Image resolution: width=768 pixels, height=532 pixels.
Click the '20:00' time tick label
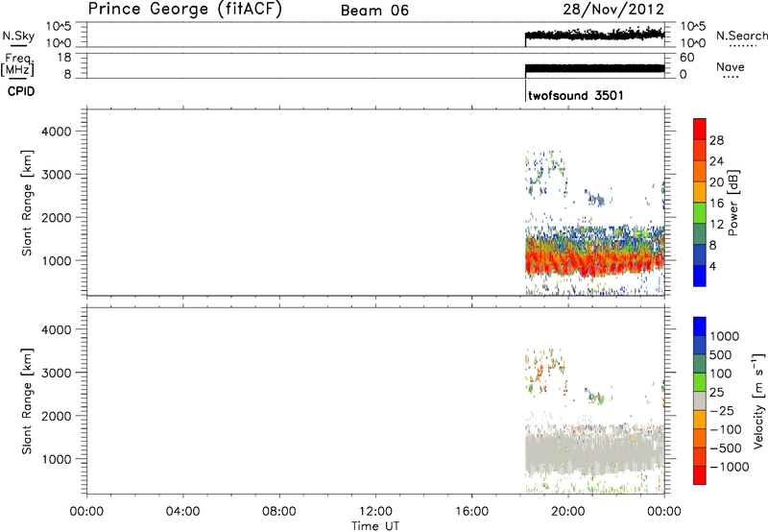[x=568, y=512]
